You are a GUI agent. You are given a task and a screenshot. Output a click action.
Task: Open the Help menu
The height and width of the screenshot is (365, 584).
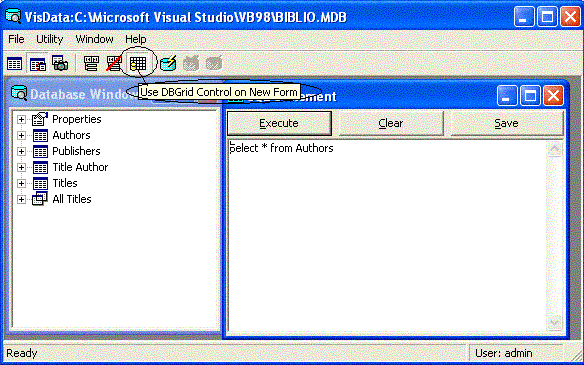point(136,39)
